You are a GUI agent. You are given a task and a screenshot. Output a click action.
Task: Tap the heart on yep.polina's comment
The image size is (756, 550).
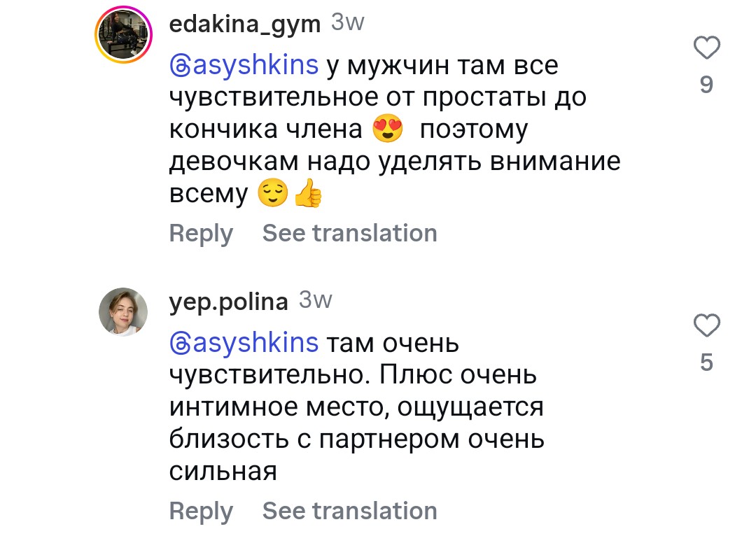point(706,326)
